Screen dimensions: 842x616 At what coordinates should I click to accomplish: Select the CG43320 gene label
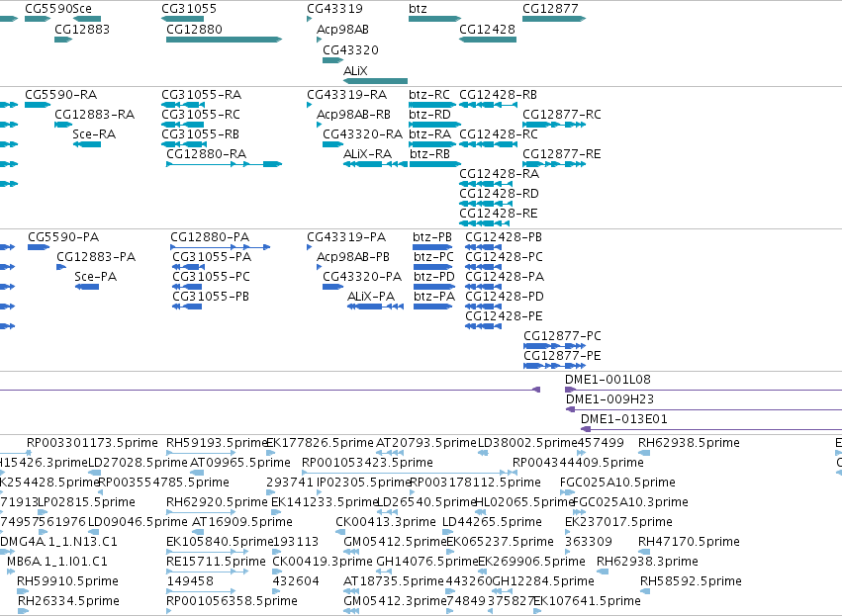tap(350, 50)
